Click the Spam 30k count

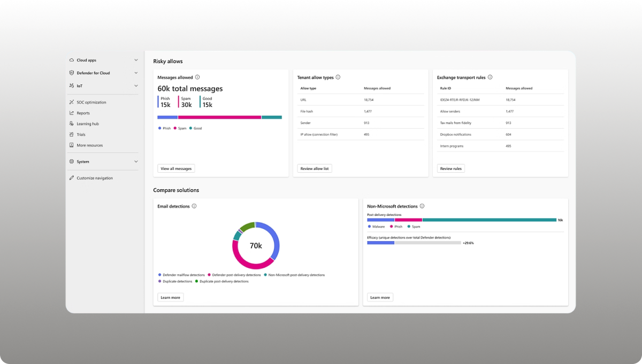coord(186,105)
